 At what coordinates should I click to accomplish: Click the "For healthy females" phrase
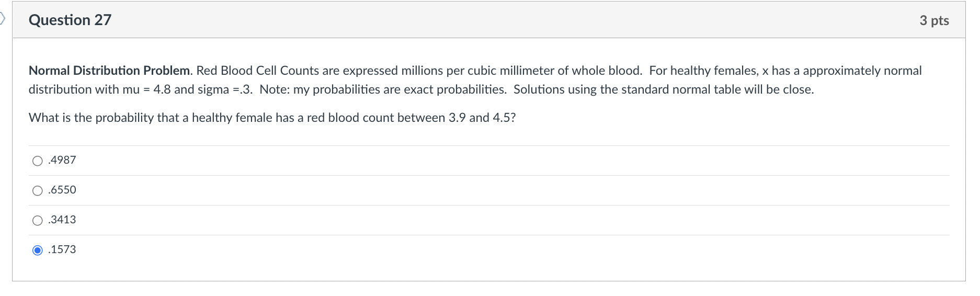[704, 71]
